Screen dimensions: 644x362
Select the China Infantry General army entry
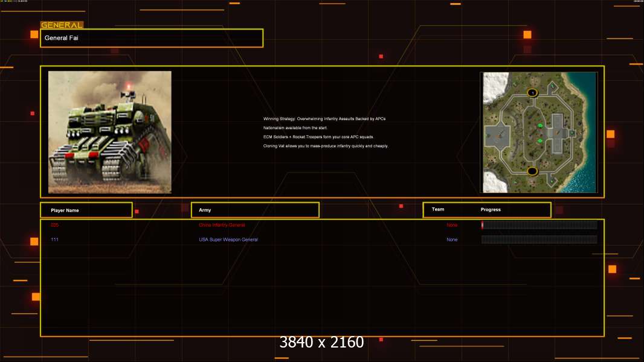[x=222, y=225]
